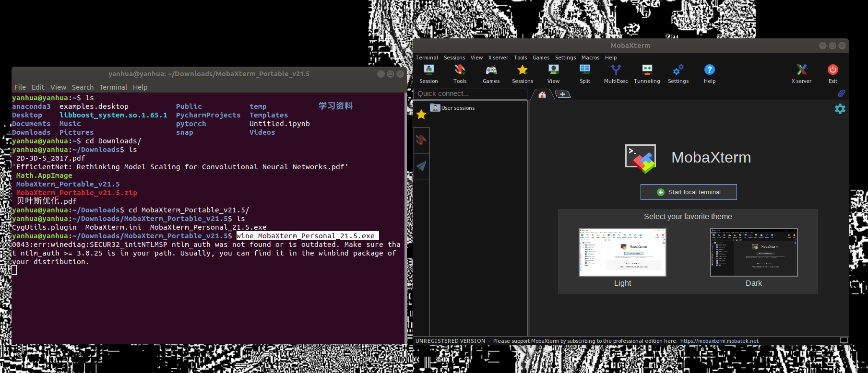Open the Macros menu in MobaXterm
Viewport: 868px width, 373px height.
coord(590,58)
